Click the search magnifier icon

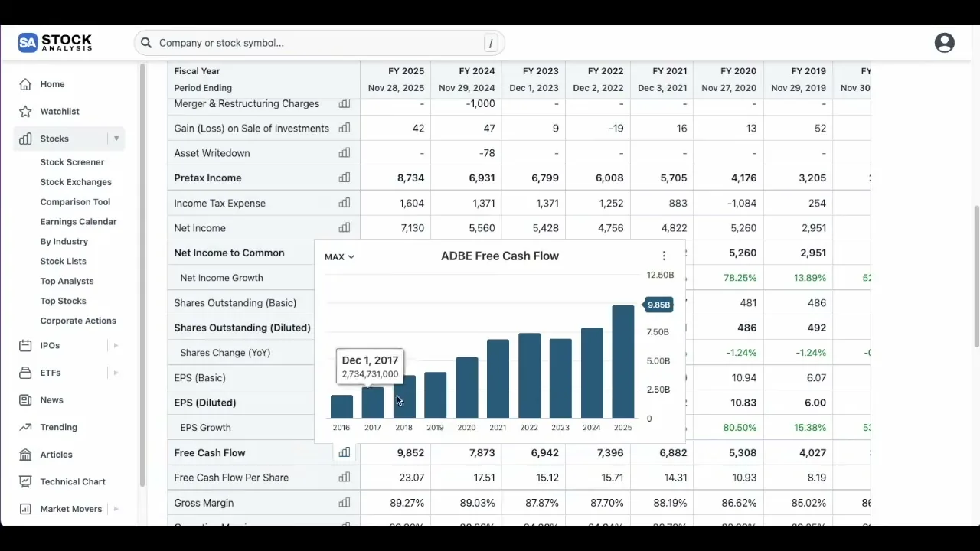(x=146, y=43)
